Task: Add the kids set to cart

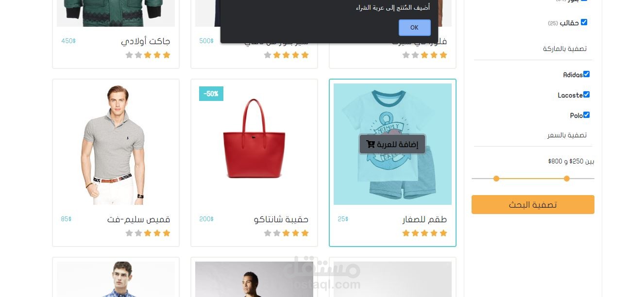Action: 392,144
